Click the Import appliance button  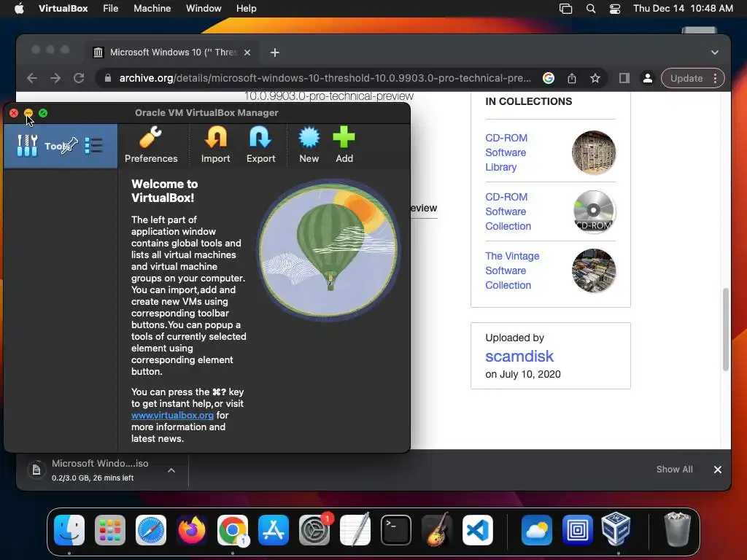215,145
